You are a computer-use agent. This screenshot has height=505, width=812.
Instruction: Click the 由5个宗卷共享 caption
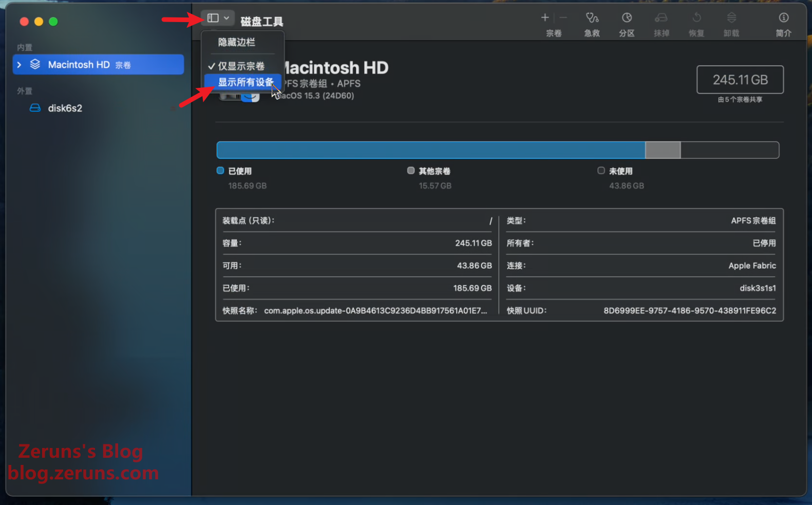point(740,100)
